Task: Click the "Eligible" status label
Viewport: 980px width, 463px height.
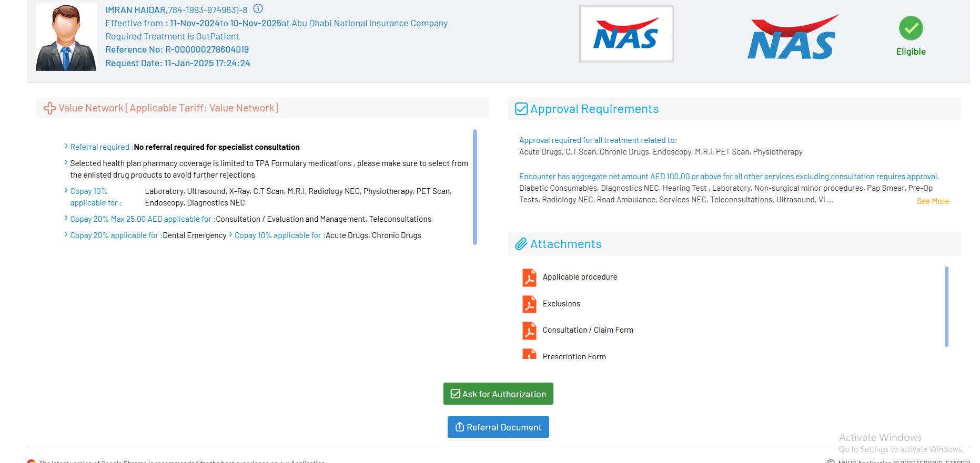Action: point(911,52)
